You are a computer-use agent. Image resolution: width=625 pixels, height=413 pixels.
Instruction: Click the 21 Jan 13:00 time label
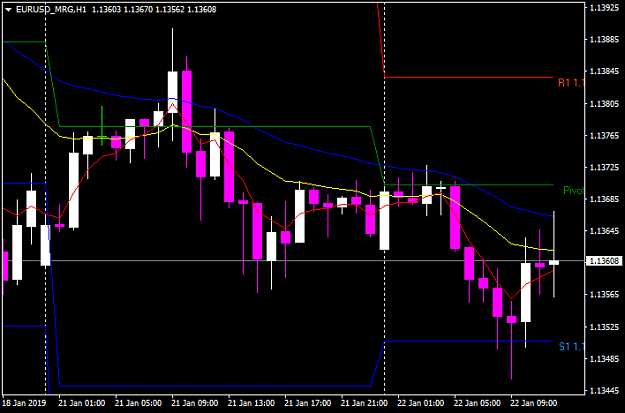point(251,403)
